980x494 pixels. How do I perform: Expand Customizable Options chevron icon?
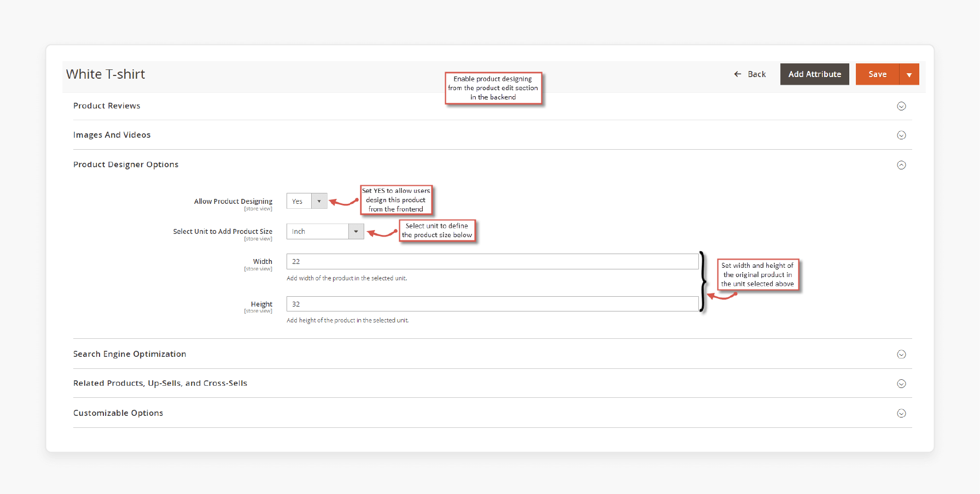(x=901, y=413)
